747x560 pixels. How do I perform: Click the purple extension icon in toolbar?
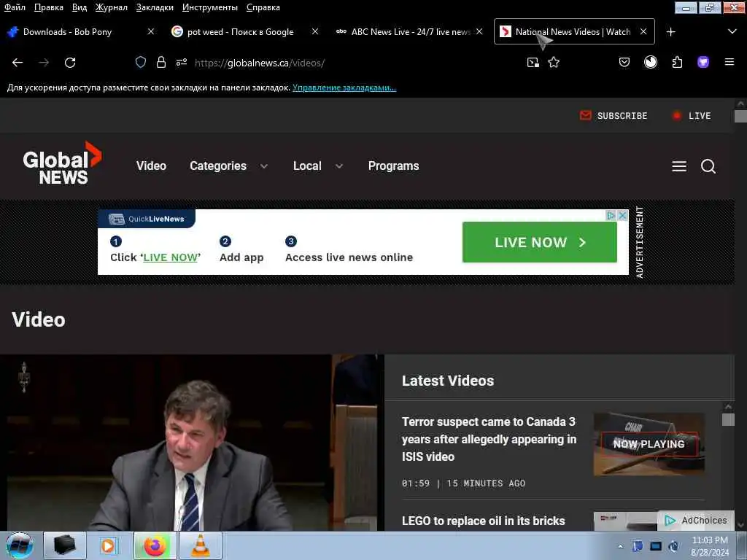pyautogui.click(x=703, y=63)
